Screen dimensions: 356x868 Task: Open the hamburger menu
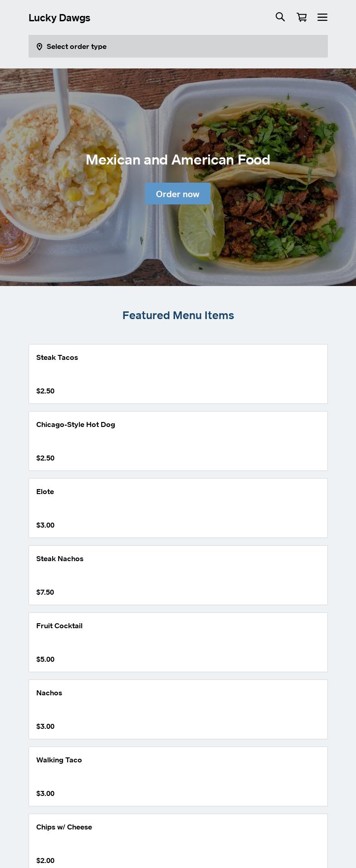322,17
